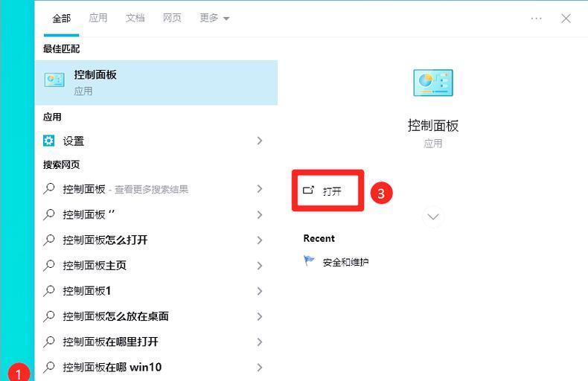Image resolution: width=588 pixels, height=381 pixels.
Task: Select web suggestion 控制面板主页
Action: point(156,266)
